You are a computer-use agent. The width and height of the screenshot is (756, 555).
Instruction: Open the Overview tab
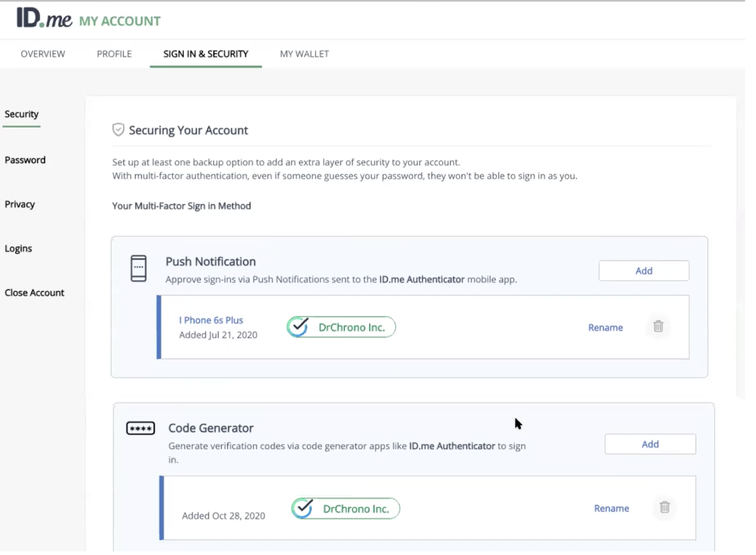pyautogui.click(x=43, y=54)
